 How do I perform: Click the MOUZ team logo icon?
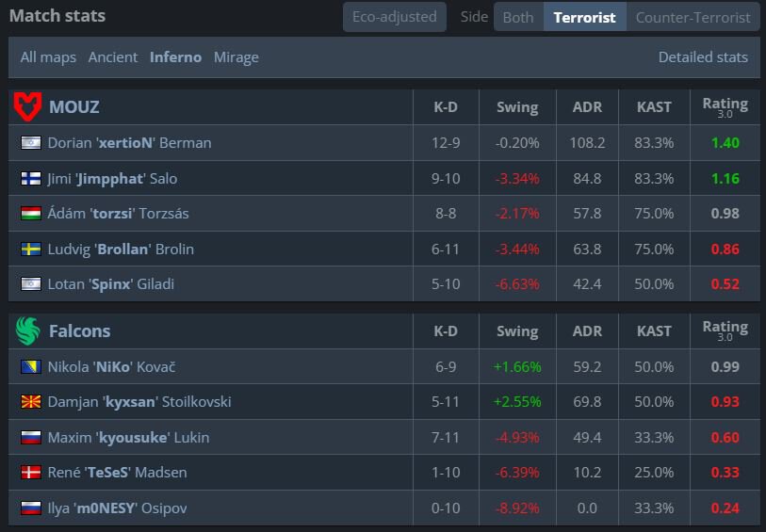[27, 107]
